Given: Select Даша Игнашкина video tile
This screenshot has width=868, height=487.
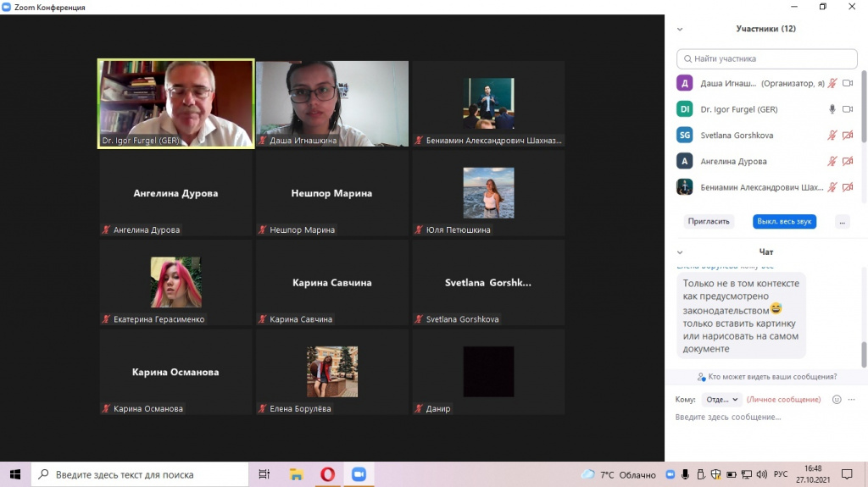Looking at the screenshot, I should 332,103.
